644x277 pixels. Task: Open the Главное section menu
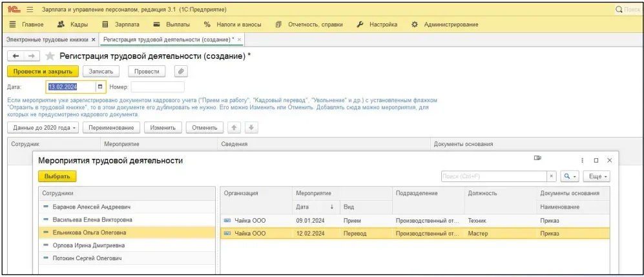pyautogui.click(x=26, y=25)
